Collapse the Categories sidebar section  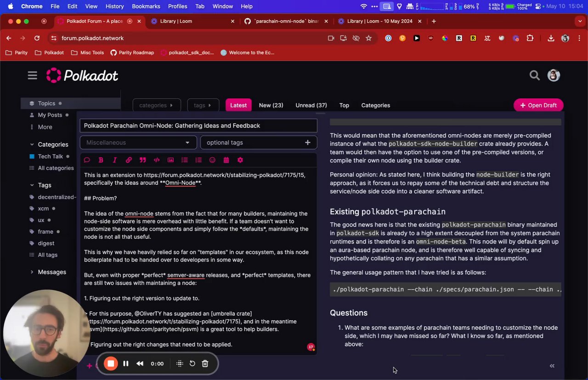point(49,144)
